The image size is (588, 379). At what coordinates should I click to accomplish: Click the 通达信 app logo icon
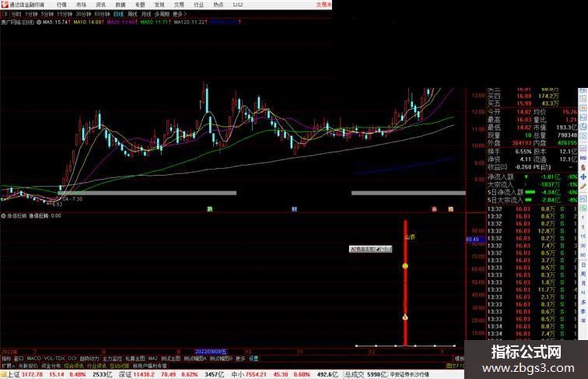[4, 4]
